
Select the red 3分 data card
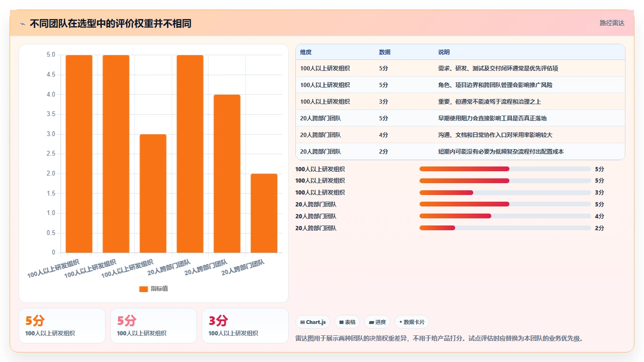tap(245, 325)
